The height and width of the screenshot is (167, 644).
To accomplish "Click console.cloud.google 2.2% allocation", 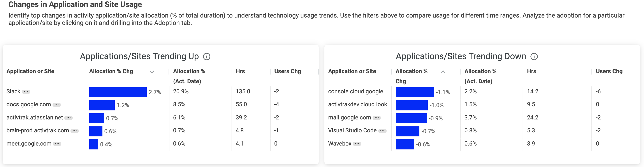I will click(470, 91).
